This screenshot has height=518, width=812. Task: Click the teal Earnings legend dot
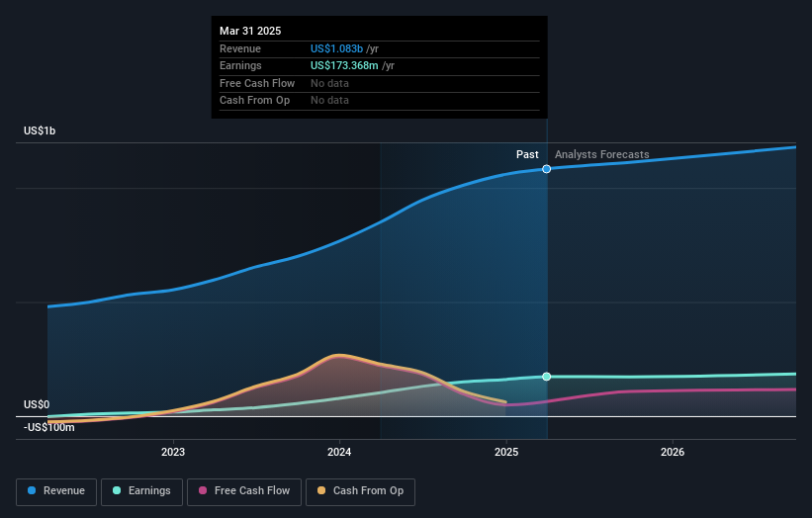click(x=117, y=490)
